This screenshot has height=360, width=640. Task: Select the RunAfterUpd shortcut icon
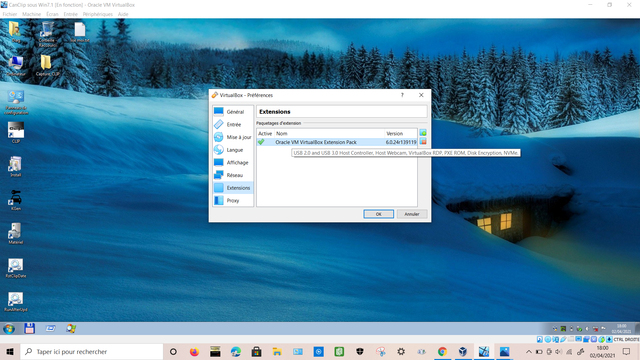[x=16, y=301]
